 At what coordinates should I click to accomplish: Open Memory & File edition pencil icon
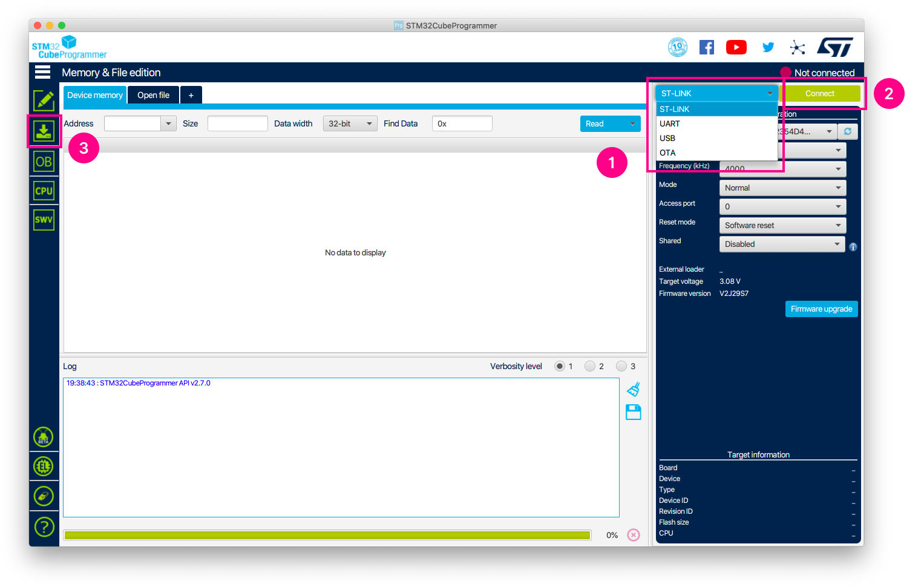pos(44,100)
